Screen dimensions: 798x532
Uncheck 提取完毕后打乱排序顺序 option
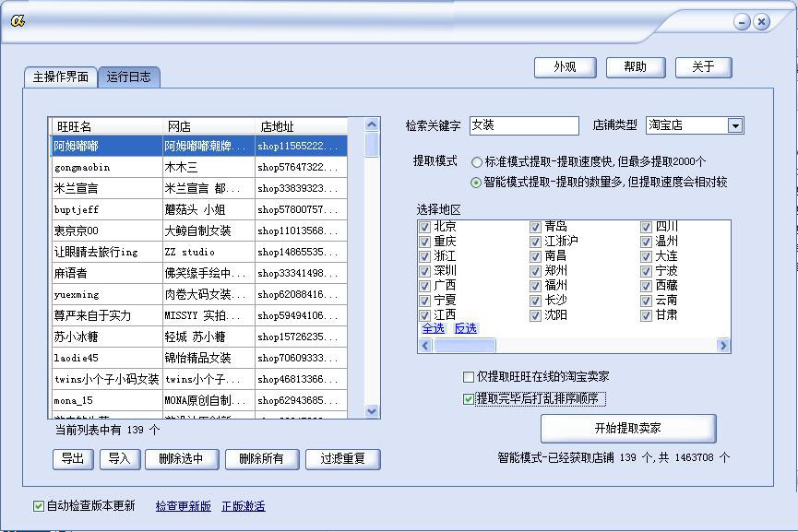click(469, 399)
